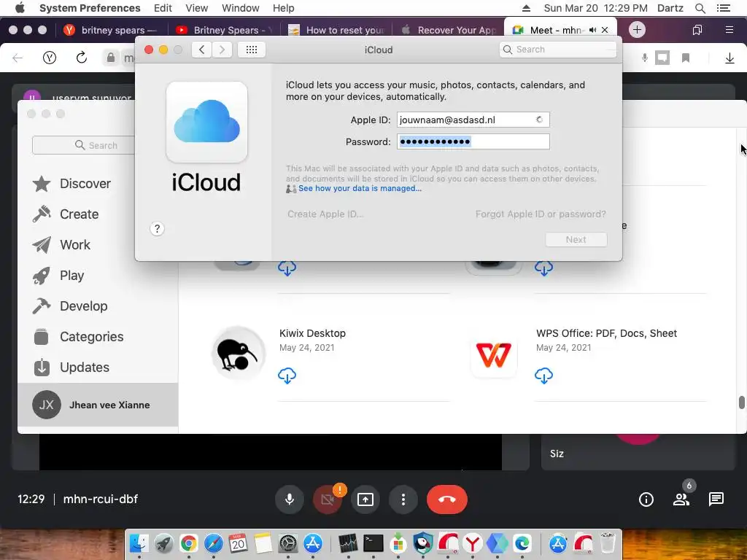Open the Kiwix Desktop app icon
This screenshot has height=560, width=747.
point(239,354)
